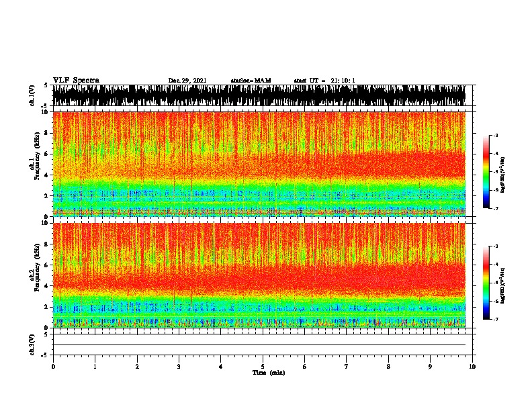Select the date text "Dec. 29, 2021"
This screenshot has width=532, height=411.
coord(187,81)
